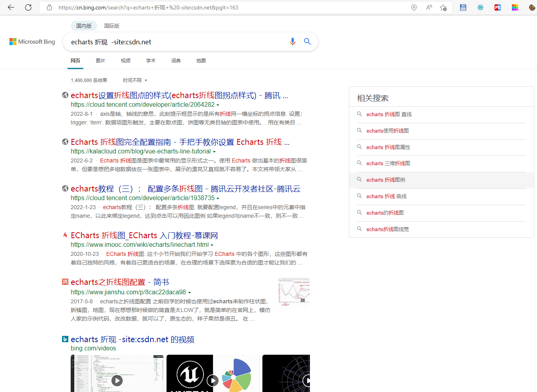The height and width of the screenshot is (392, 537).
Task: Open the Collections icon in the browser toolbar
Action: (x=463, y=7)
